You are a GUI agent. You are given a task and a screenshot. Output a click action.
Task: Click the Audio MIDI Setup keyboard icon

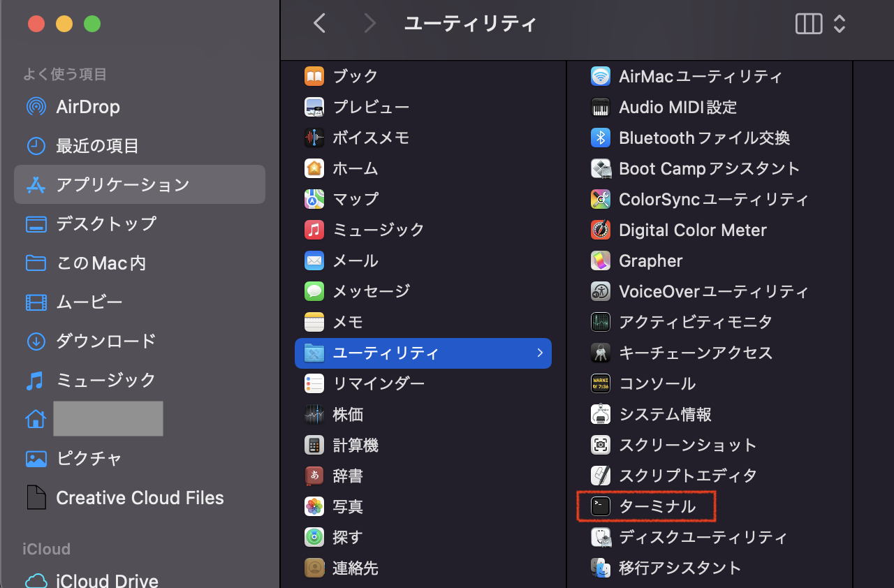coord(601,107)
